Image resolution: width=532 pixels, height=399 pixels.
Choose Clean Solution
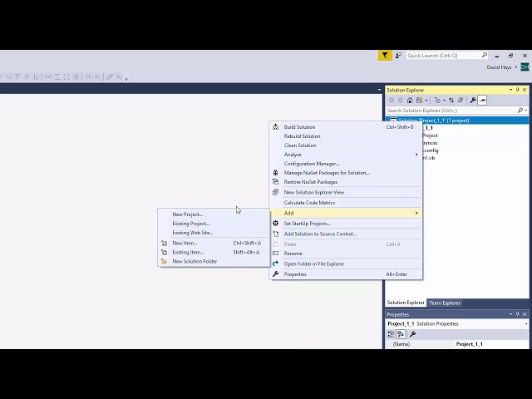(346, 145)
